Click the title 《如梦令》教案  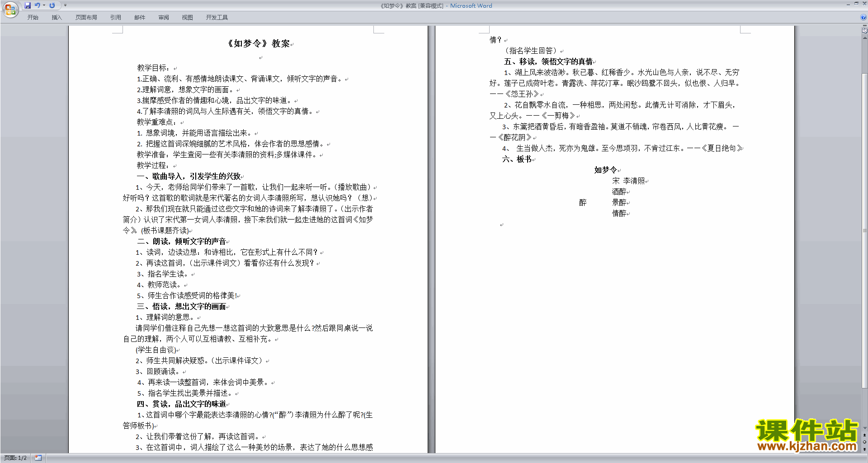tap(258, 44)
